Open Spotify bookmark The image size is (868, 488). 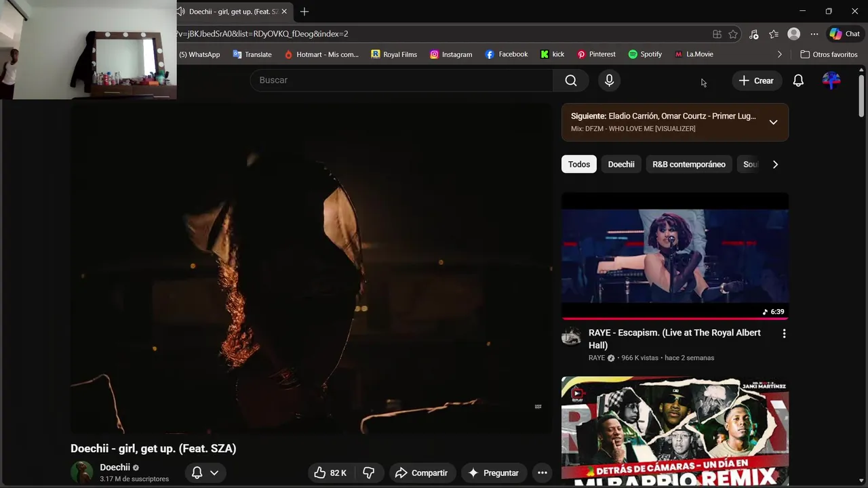point(644,54)
